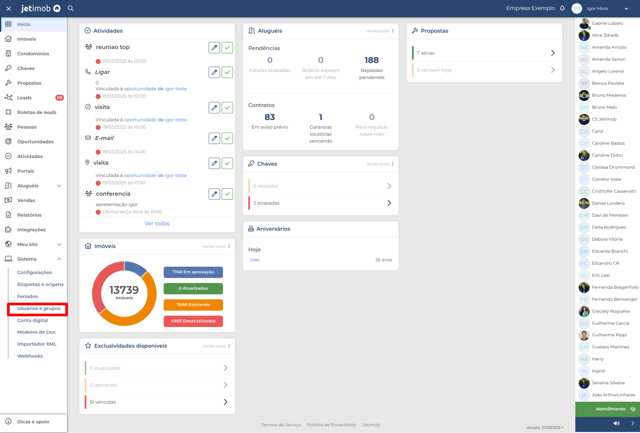
Task: Click the Oportunidades sidebar icon
Action: 8,142
